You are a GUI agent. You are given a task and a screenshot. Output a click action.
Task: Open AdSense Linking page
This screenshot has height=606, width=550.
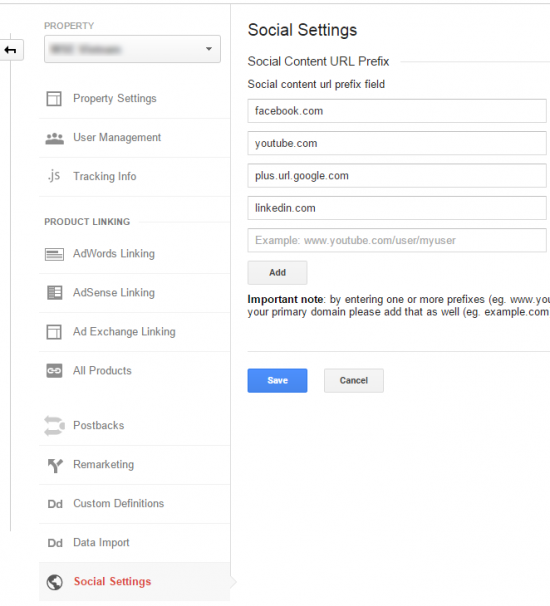point(114,293)
